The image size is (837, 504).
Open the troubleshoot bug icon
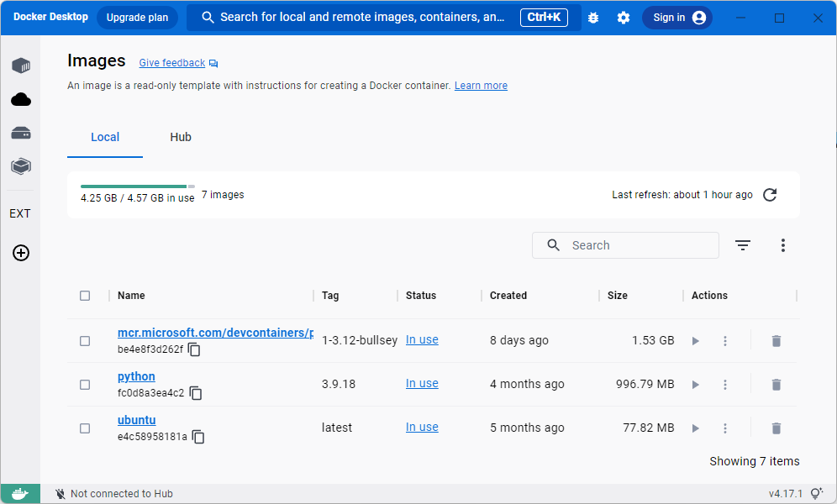593,18
